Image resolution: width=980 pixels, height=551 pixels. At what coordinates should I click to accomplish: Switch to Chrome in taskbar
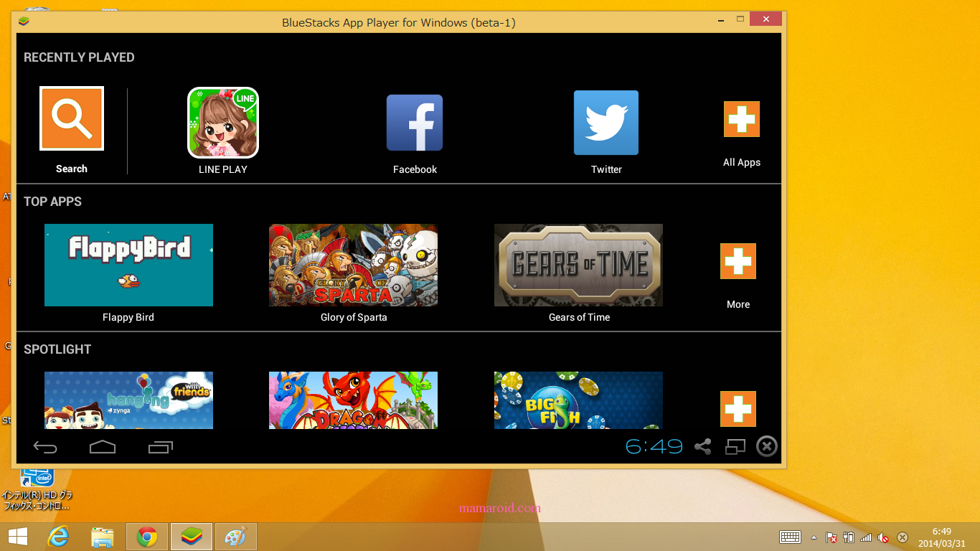point(147,537)
